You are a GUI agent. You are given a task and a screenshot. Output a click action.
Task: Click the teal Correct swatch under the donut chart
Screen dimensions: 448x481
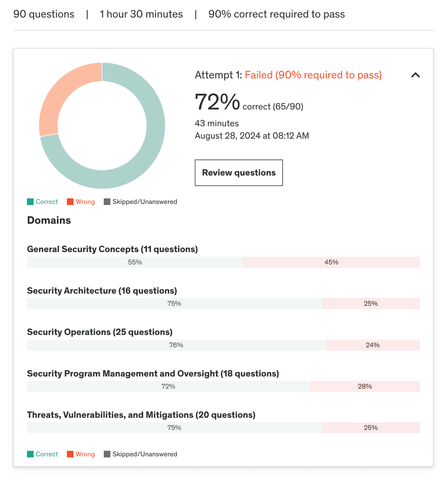(x=30, y=202)
